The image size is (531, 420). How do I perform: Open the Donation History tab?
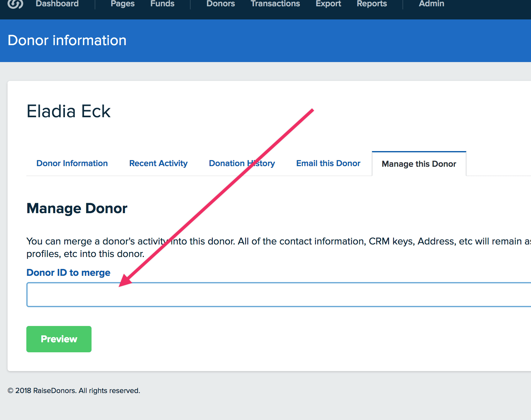[x=242, y=163]
